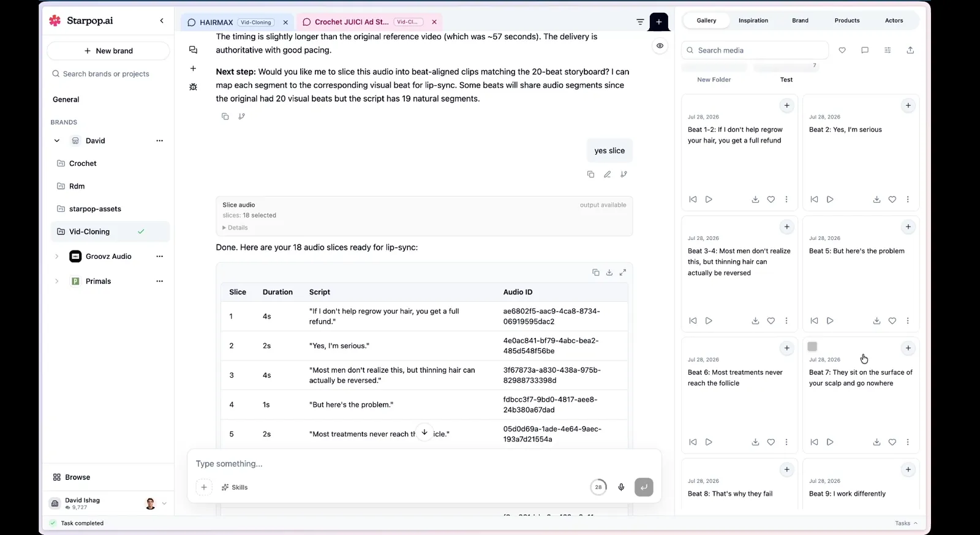This screenshot has height=535, width=980.
Task: Expand the slices table to fullscreen
Action: click(623, 272)
